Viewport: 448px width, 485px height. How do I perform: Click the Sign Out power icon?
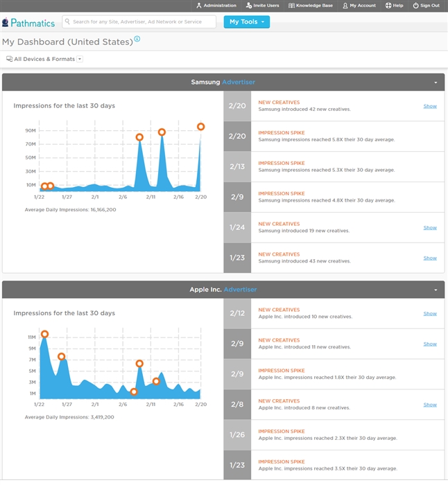point(415,6)
